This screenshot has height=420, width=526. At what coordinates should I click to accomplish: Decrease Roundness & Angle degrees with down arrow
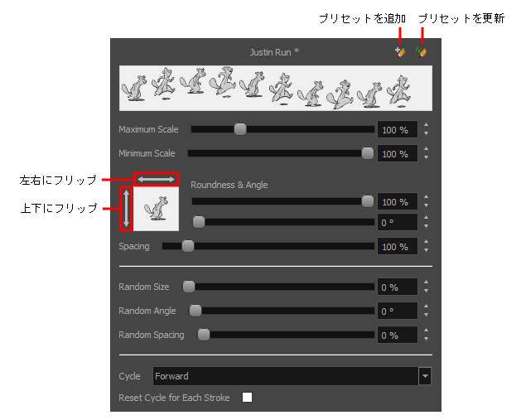pos(426,226)
